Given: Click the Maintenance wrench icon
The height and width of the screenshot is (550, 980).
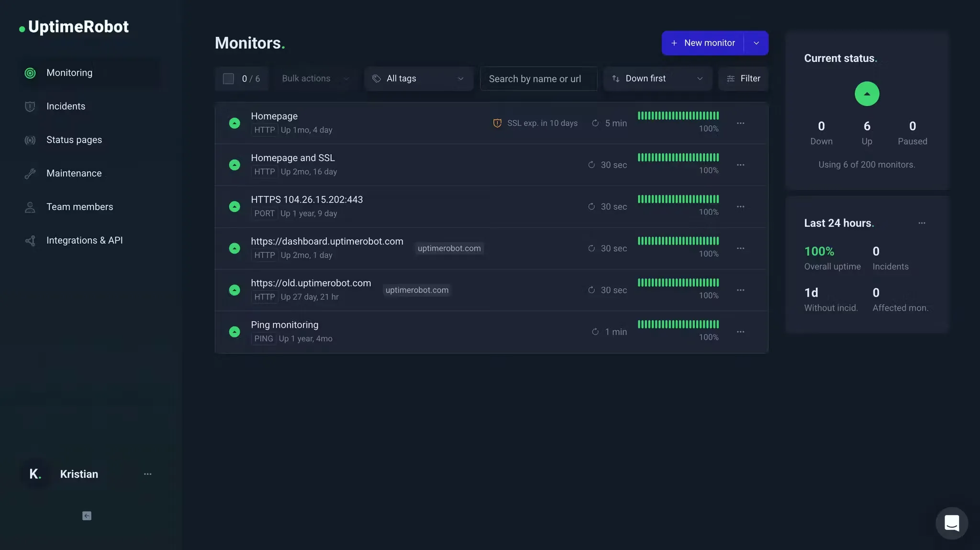Looking at the screenshot, I should click(x=30, y=173).
